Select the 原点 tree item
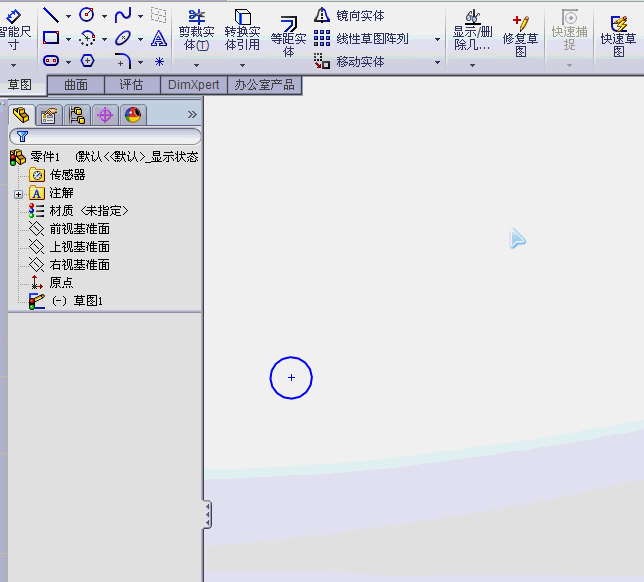The image size is (644, 582). click(51, 283)
